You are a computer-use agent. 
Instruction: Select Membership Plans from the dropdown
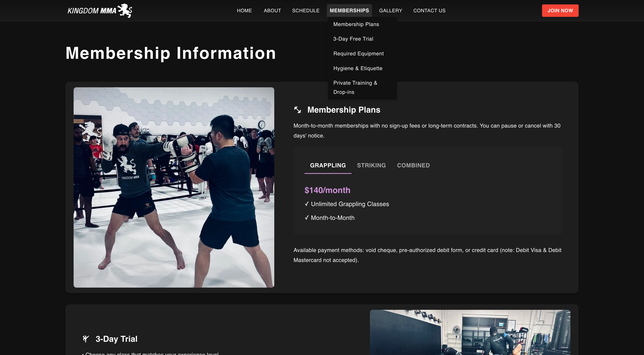coord(356,24)
